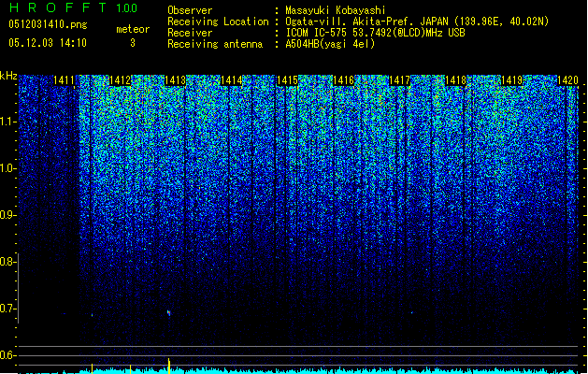The image size is (588, 374).
Task: Click the 1416 time marker
Action: (343, 80)
